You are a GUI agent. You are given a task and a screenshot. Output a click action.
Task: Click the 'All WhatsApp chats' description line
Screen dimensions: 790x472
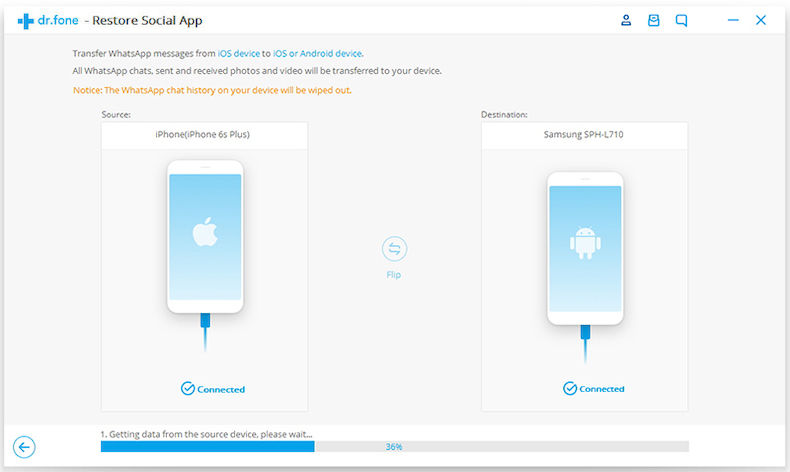[257, 71]
